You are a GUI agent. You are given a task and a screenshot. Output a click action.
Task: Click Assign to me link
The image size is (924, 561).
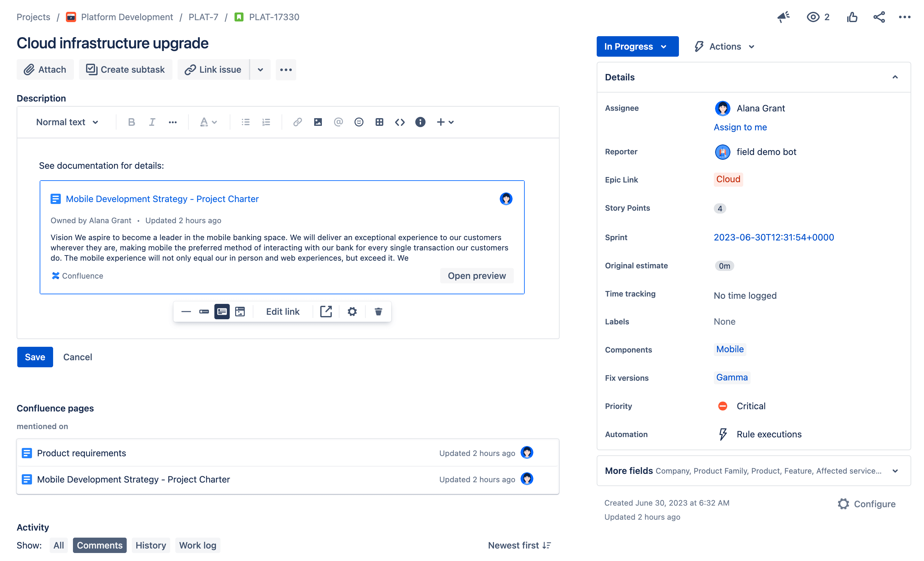point(740,126)
